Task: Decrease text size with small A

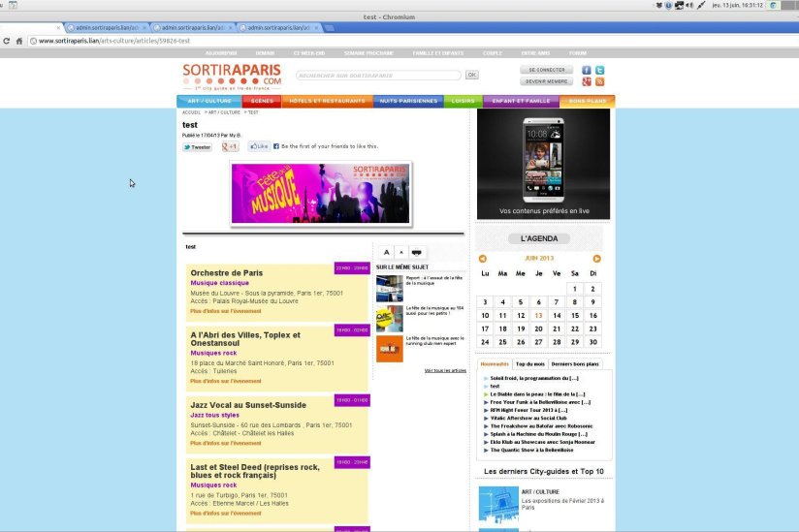Action: click(401, 252)
